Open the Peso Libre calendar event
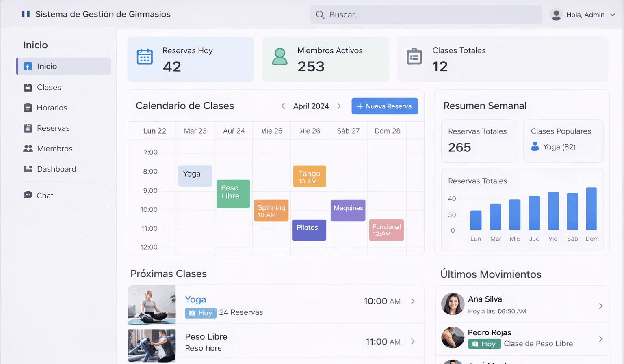 click(233, 194)
